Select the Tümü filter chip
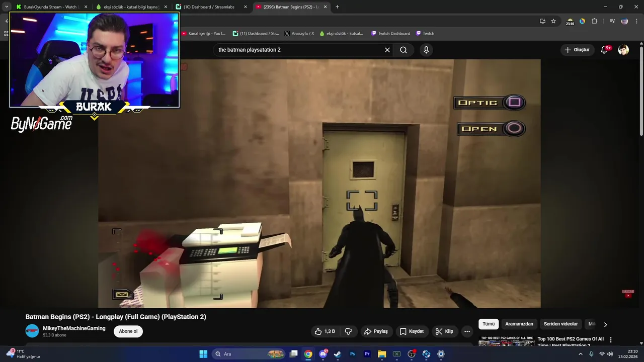 [x=489, y=324]
